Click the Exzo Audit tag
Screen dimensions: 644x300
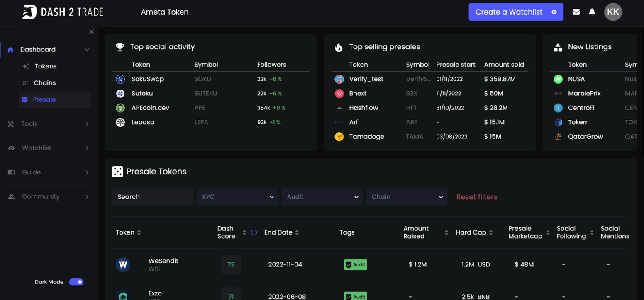(356, 296)
